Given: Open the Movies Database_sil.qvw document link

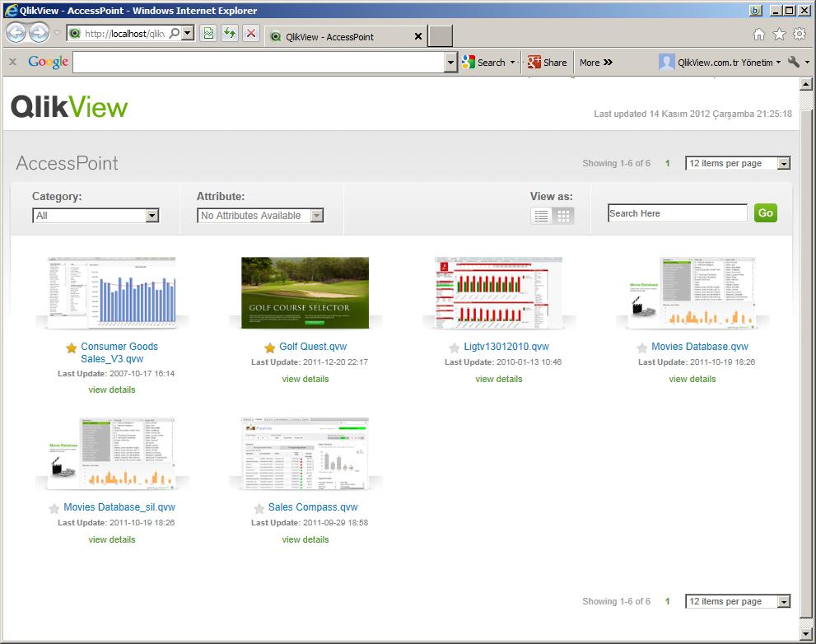Looking at the screenshot, I should tap(119, 507).
